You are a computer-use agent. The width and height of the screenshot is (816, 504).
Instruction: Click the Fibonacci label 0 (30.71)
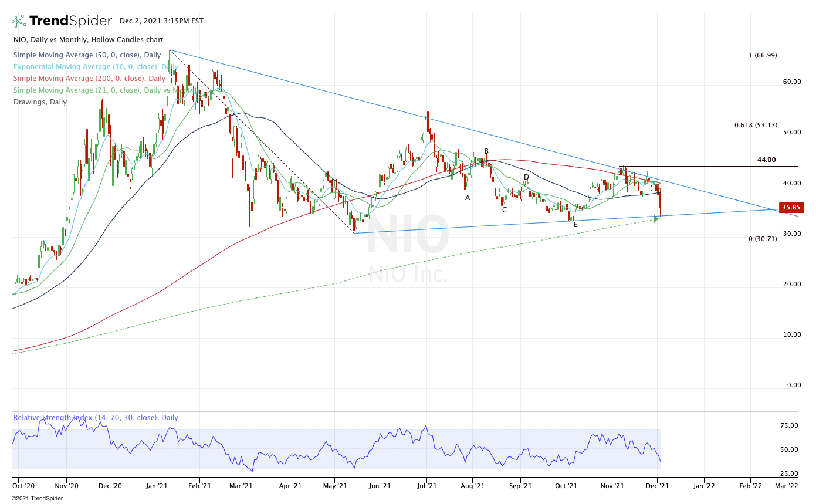click(x=763, y=239)
